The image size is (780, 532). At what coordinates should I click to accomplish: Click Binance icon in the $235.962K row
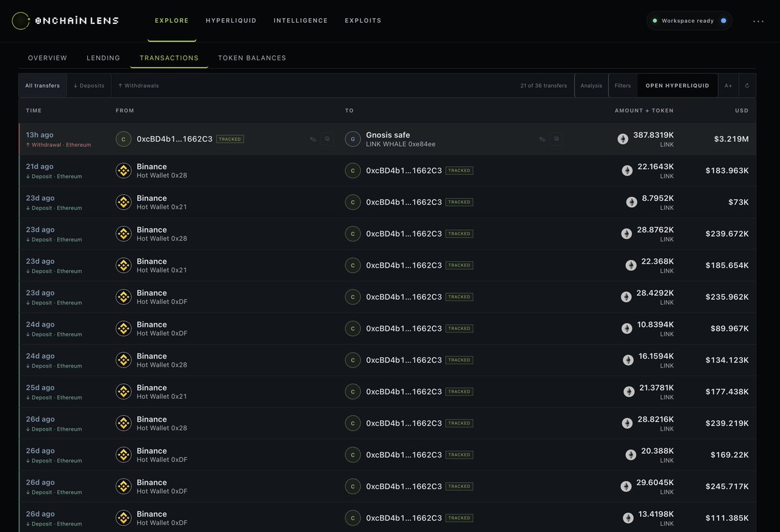(123, 297)
